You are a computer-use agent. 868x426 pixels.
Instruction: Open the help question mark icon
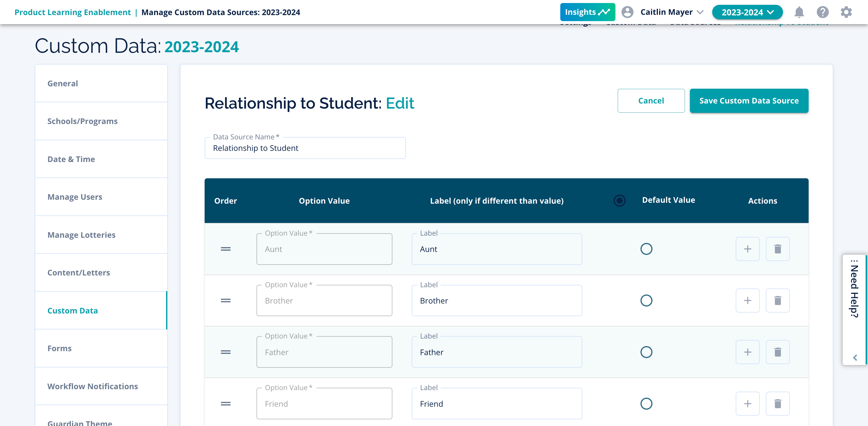pyautogui.click(x=822, y=12)
